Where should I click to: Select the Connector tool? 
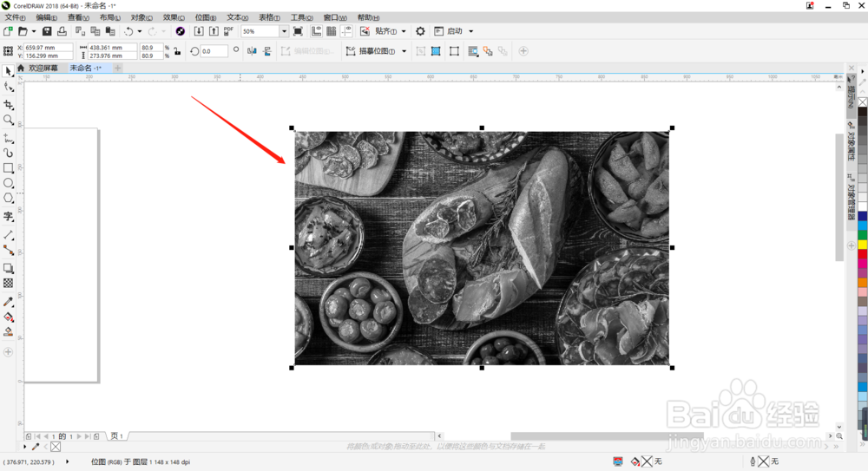tap(8, 250)
